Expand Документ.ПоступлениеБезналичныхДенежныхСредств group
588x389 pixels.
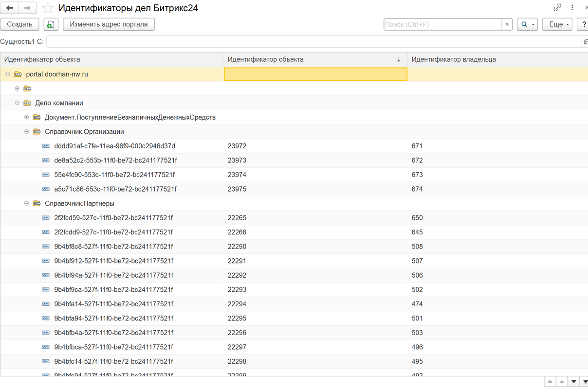(x=27, y=117)
